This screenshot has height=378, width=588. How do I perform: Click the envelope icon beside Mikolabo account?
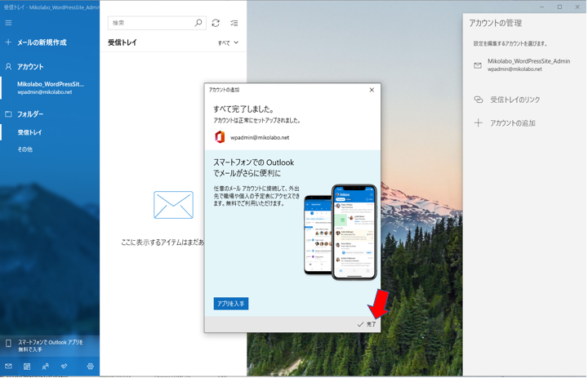point(478,65)
